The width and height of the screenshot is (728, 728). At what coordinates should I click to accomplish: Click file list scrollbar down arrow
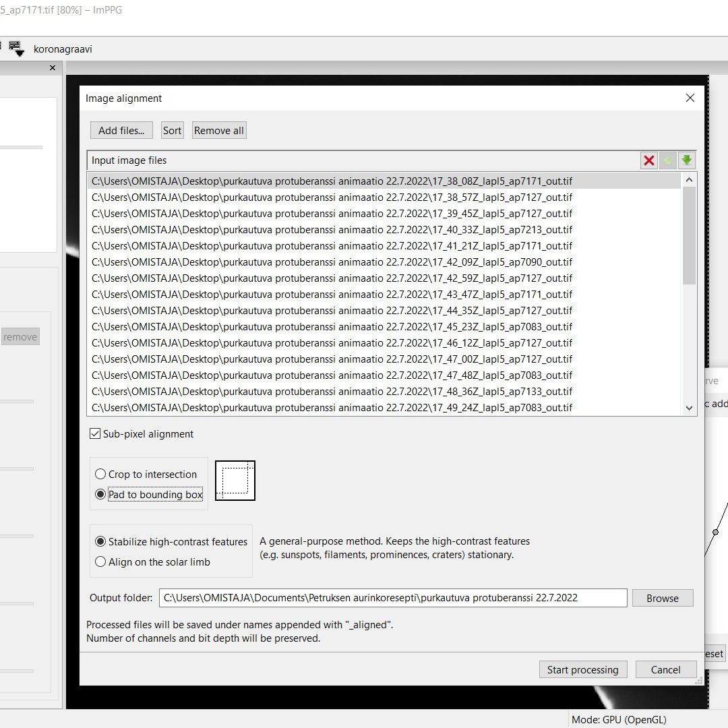pyautogui.click(x=689, y=408)
